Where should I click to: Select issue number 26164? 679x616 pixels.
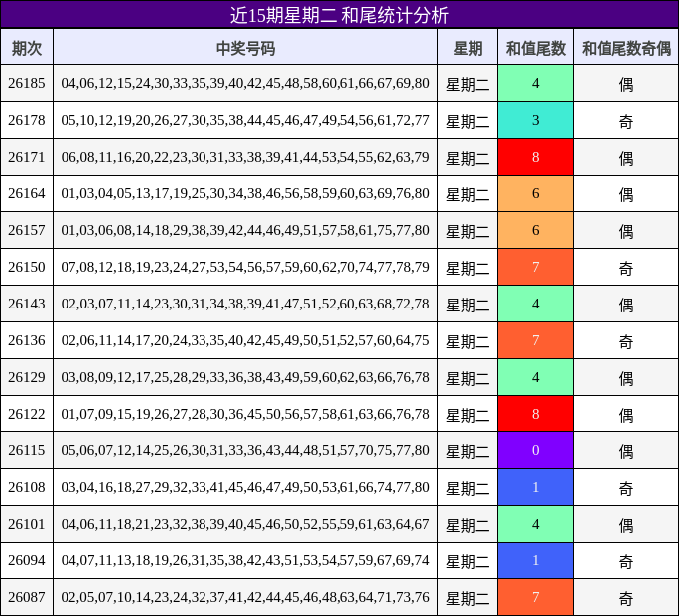(x=27, y=193)
